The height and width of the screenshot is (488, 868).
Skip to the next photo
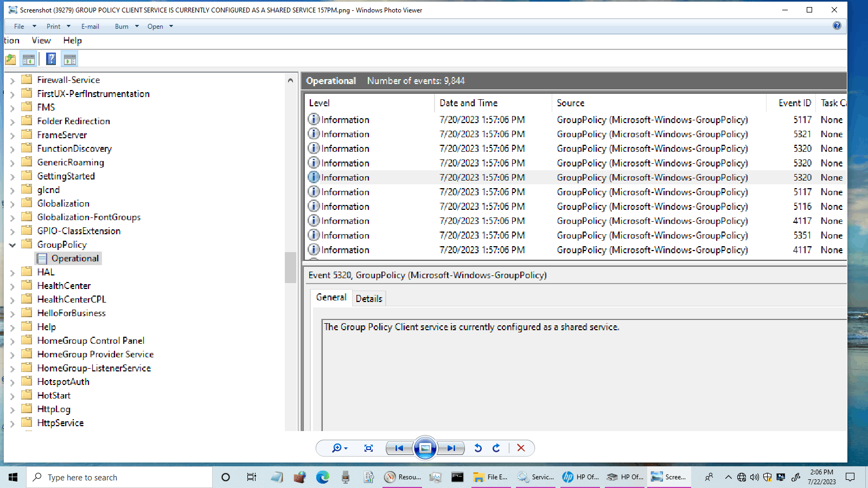tap(451, 448)
